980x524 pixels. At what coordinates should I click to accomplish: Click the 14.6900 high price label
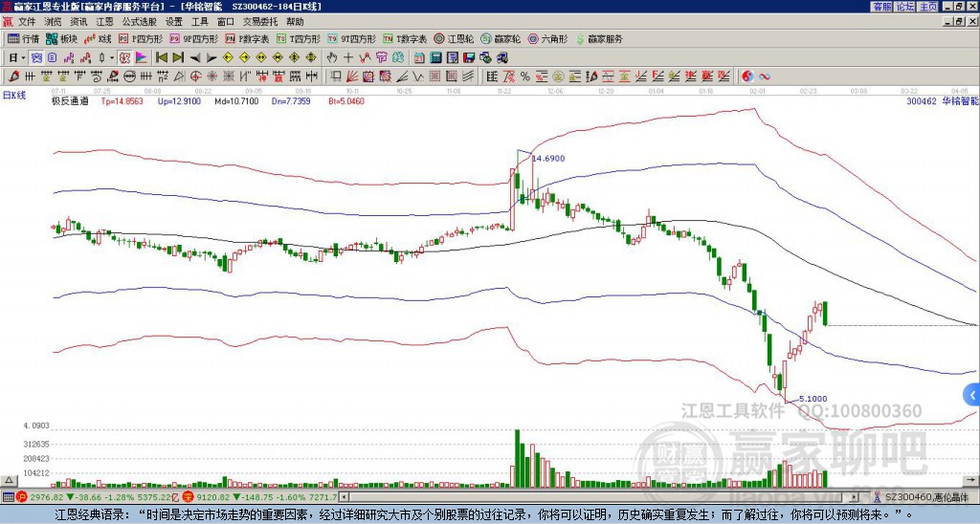(x=548, y=159)
